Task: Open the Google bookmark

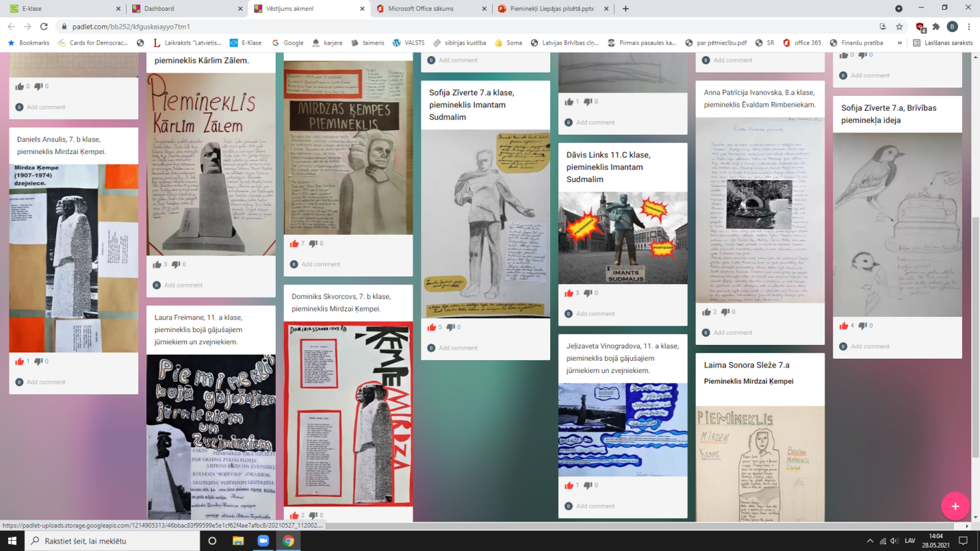Action: (x=288, y=42)
